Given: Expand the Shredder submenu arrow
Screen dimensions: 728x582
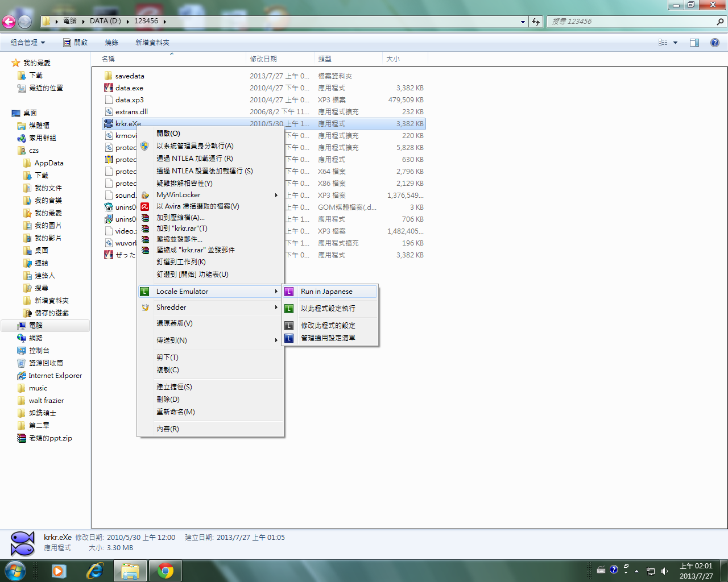Looking at the screenshot, I should tap(276, 307).
